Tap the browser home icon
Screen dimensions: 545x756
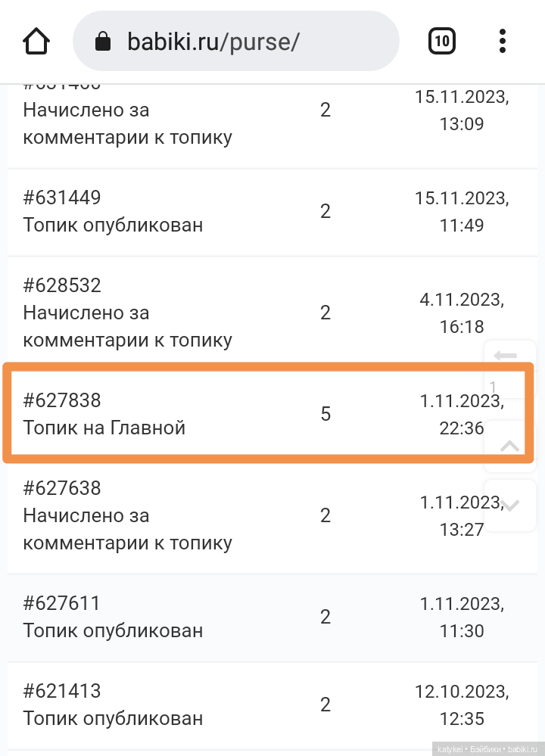click(36, 42)
